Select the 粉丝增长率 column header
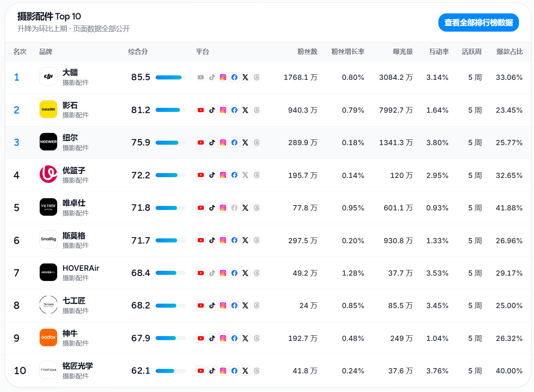Image resolution: width=534 pixels, height=392 pixels. pyautogui.click(x=348, y=52)
